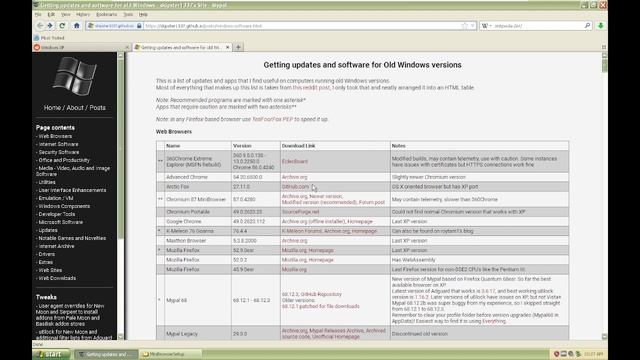
Task: Run search with the magnifier icon
Action: 587,26
